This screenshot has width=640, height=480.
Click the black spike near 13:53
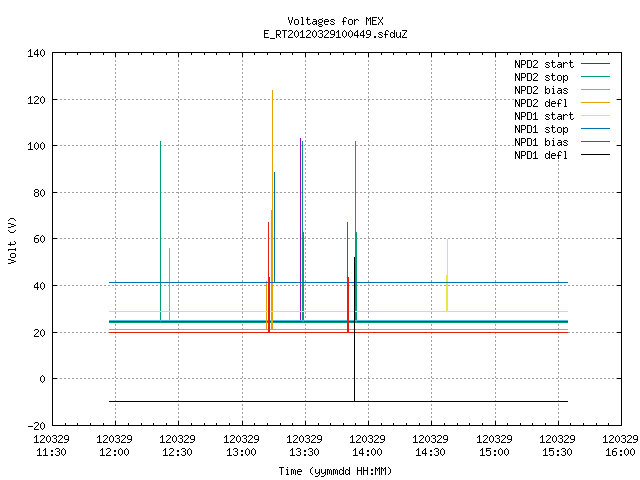pos(354,329)
